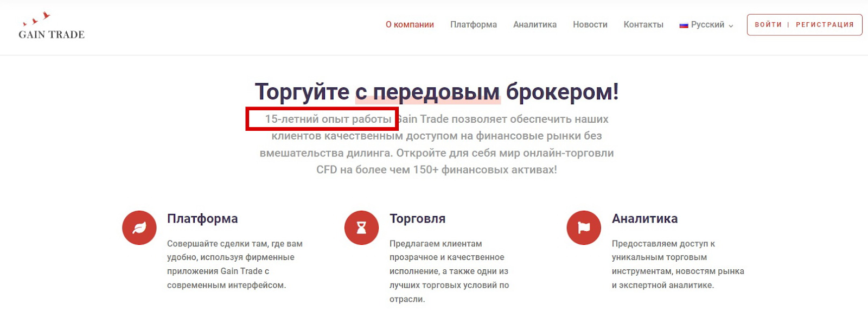Click the headline Торгуйте с передовым брокером!
Image resolution: width=868 pixels, height=329 pixels.
(x=437, y=92)
